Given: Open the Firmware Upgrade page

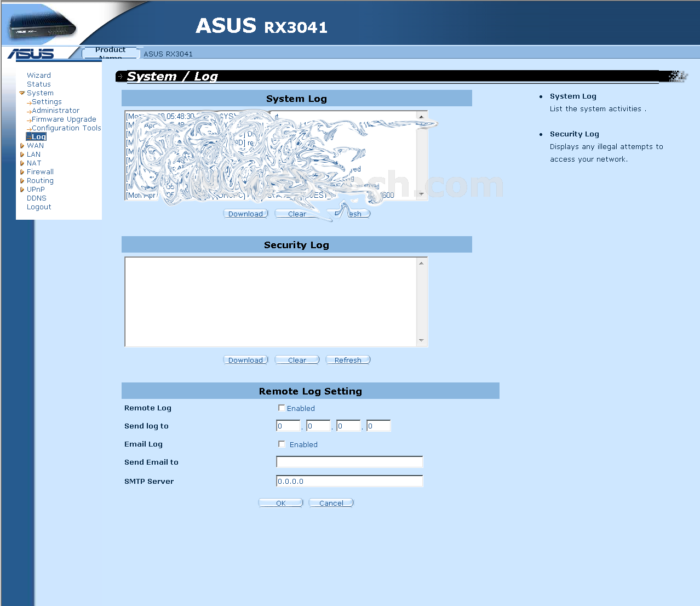Looking at the screenshot, I should (x=64, y=119).
